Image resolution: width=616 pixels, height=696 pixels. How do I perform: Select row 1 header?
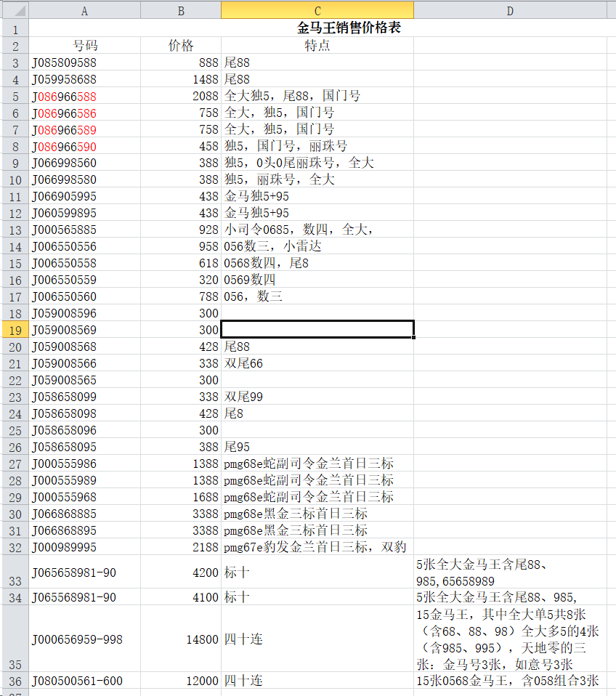pyautogui.click(x=15, y=28)
